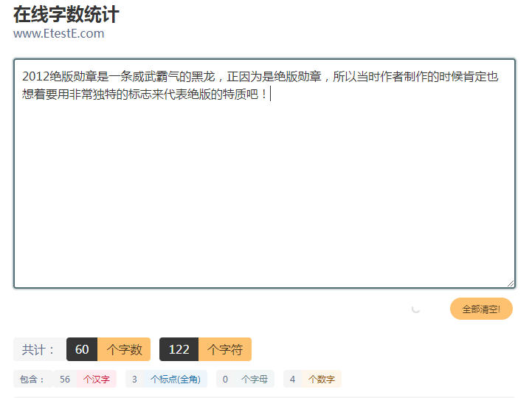Viewport: 532px width, 398px height.
Task: Click the 个数字 tag
Action: point(321,379)
